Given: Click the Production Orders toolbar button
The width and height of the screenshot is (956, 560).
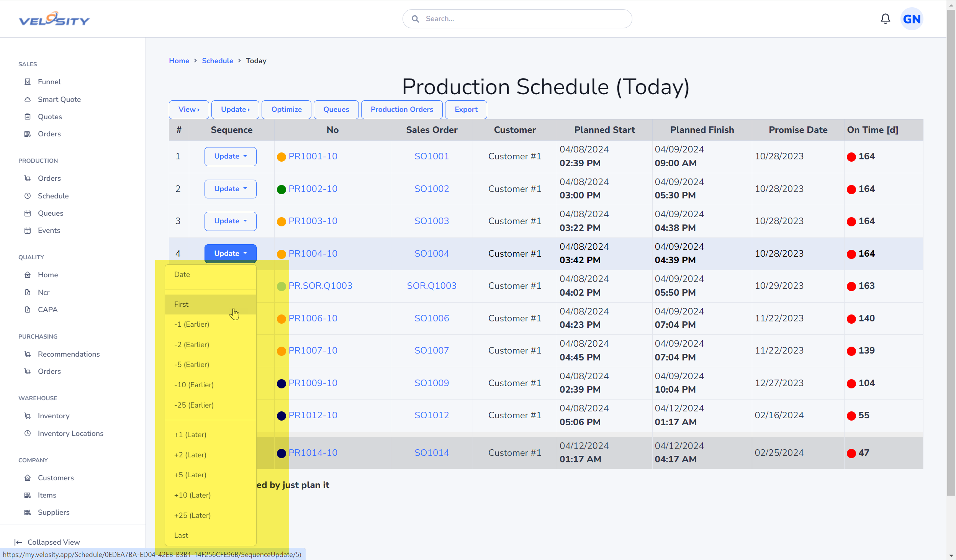Looking at the screenshot, I should tap(402, 110).
